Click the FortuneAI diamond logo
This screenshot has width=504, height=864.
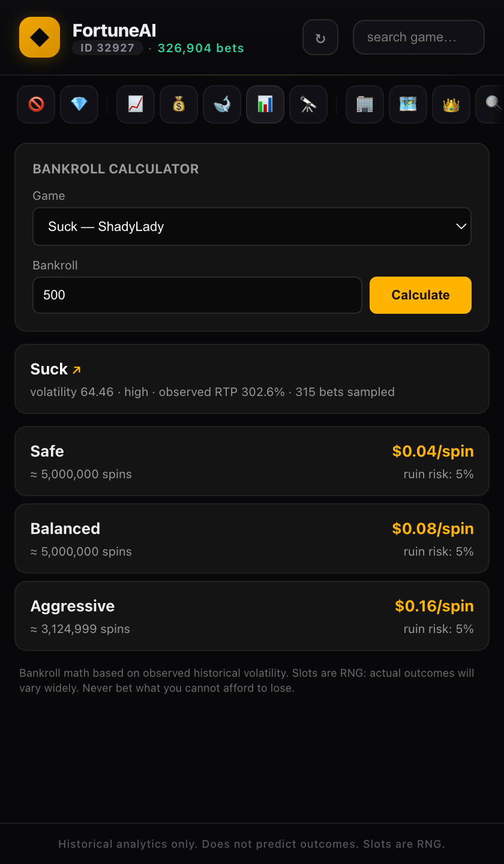coord(39,37)
